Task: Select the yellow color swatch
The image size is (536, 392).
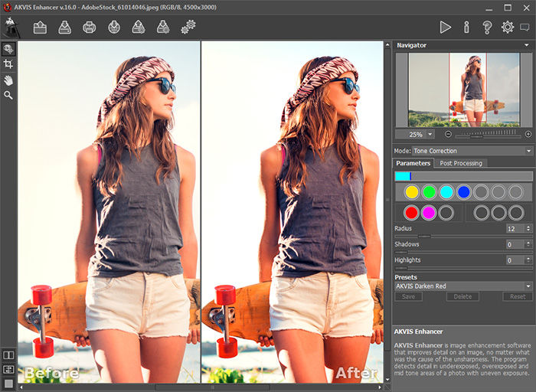Action: pyautogui.click(x=412, y=192)
